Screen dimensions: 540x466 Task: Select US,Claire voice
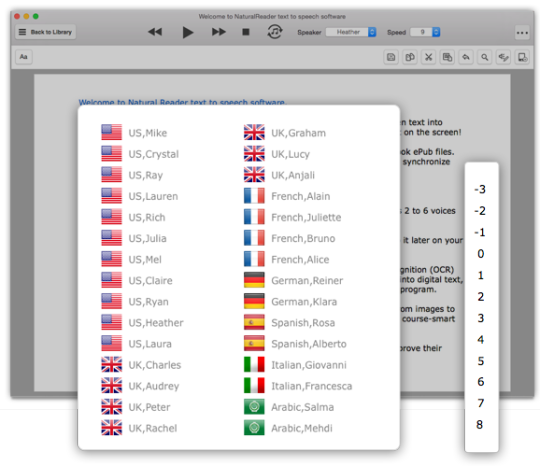coord(137,280)
